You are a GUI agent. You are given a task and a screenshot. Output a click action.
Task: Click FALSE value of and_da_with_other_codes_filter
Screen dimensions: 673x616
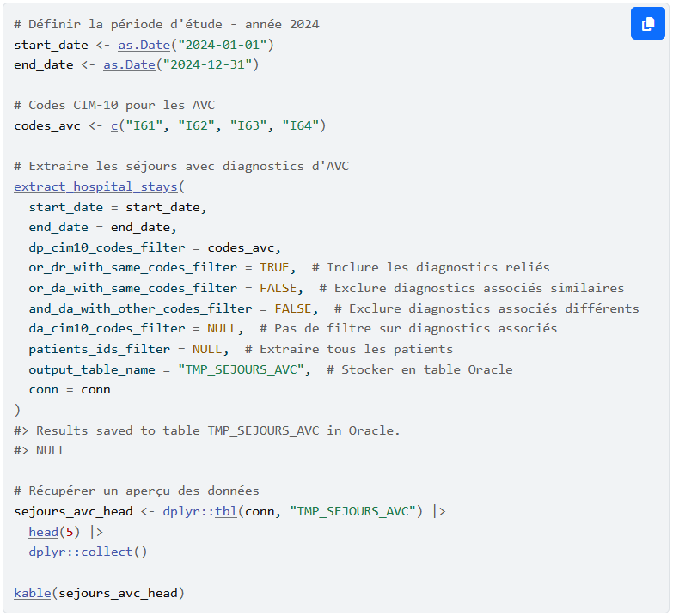pyautogui.click(x=292, y=308)
